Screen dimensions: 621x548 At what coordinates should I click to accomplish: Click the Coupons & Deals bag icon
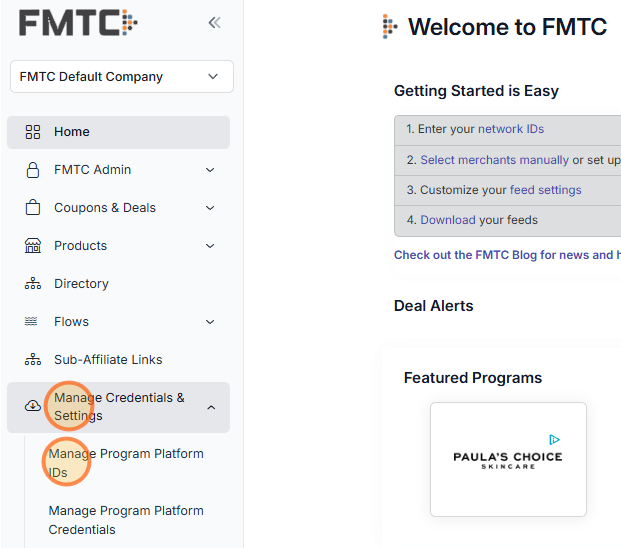tap(33, 208)
